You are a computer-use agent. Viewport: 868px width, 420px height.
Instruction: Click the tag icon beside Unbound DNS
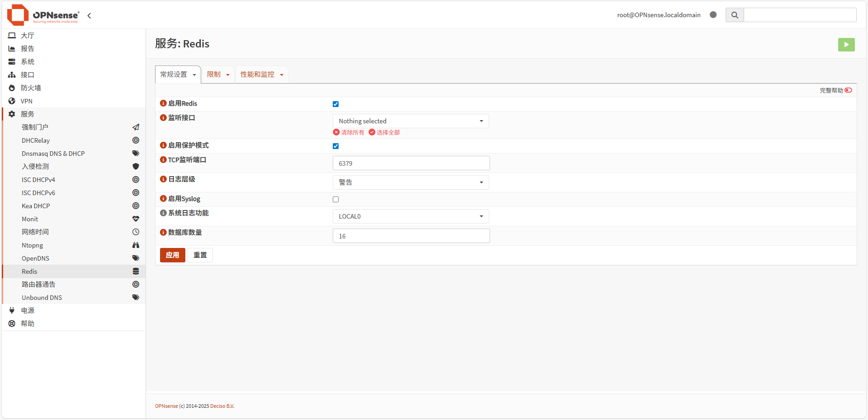[136, 297]
